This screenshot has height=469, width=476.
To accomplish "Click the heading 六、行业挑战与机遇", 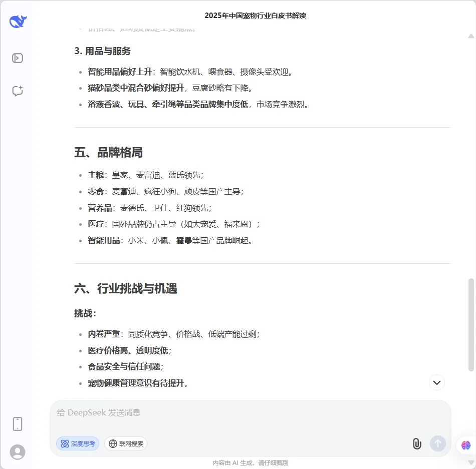I will pos(126,288).
